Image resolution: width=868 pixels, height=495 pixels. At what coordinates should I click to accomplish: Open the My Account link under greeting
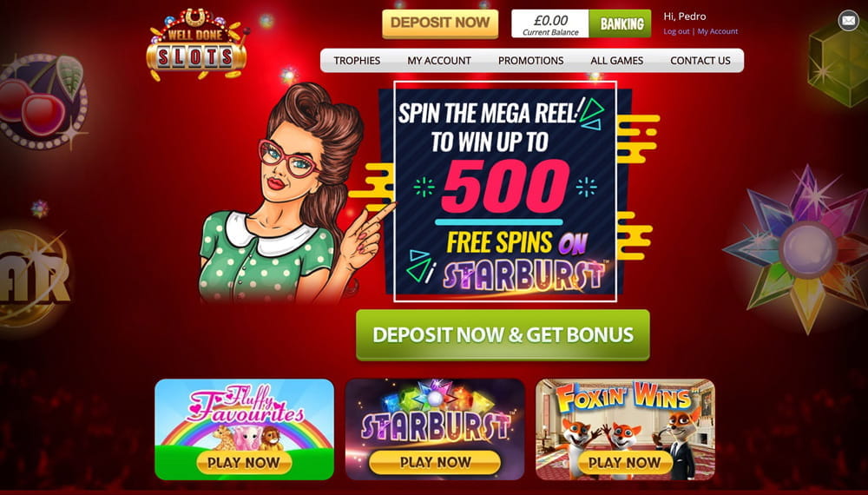pyautogui.click(x=718, y=31)
